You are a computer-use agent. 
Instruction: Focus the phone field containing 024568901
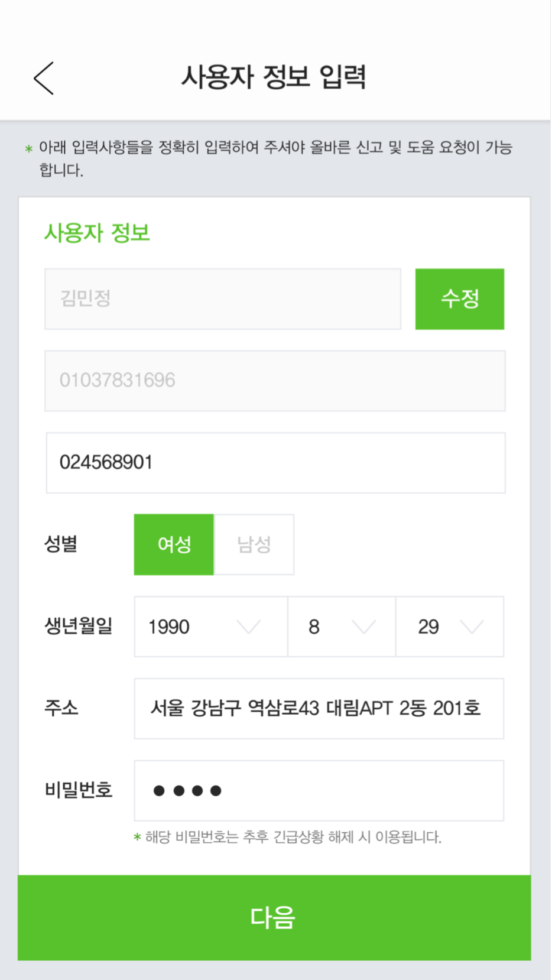[x=275, y=463]
